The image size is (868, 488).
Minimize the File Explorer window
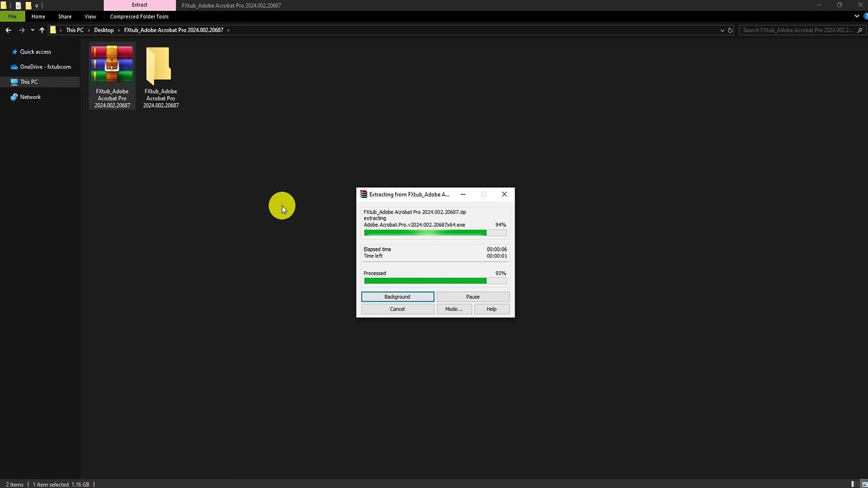coord(820,5)
